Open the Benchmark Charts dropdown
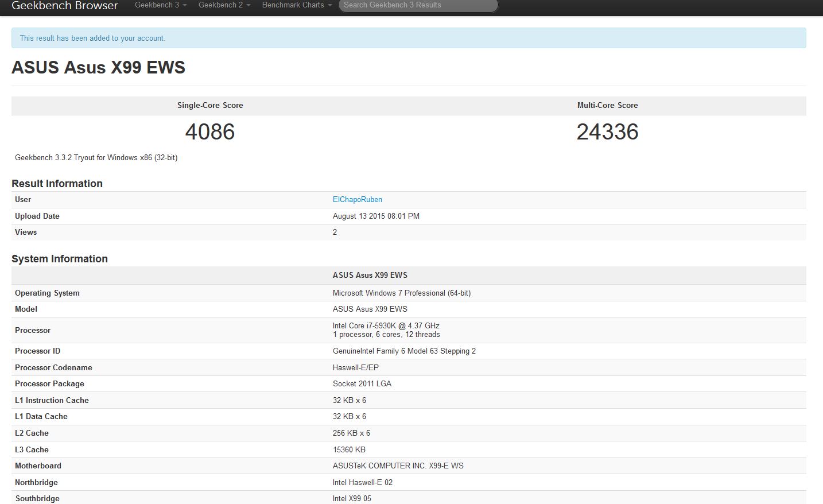 click(297, 5)
